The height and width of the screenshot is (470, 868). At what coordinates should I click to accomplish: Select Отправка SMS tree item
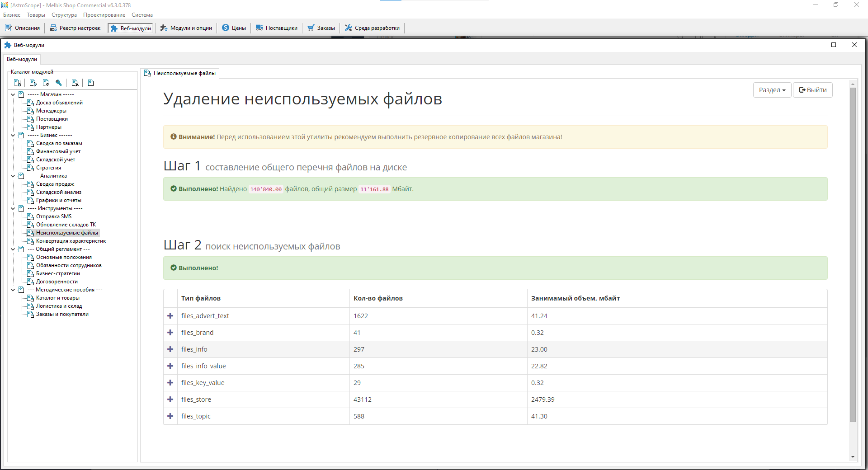click(x=54, y=216)
